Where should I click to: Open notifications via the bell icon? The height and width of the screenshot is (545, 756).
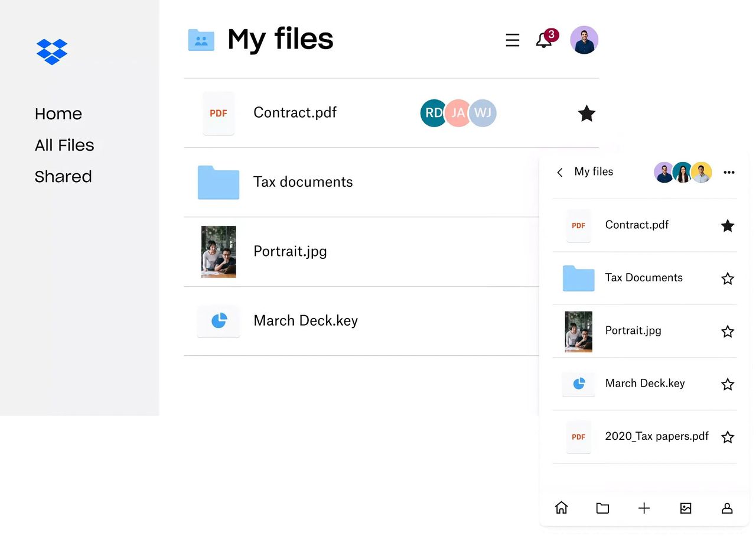point(543,40)
